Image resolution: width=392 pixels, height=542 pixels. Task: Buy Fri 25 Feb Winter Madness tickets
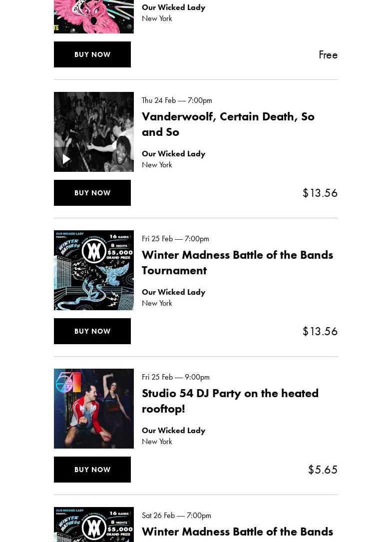click(92, 331)
